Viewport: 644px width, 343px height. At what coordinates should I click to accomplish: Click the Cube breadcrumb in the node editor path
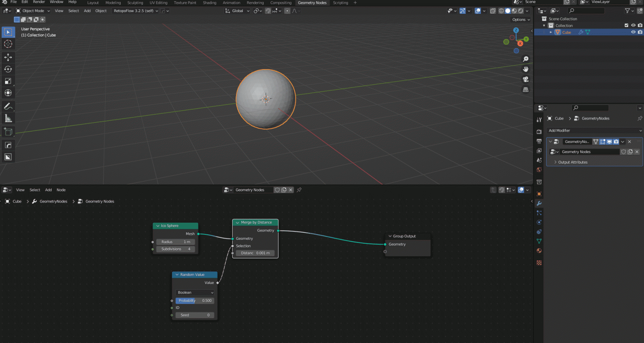point(17,201)
